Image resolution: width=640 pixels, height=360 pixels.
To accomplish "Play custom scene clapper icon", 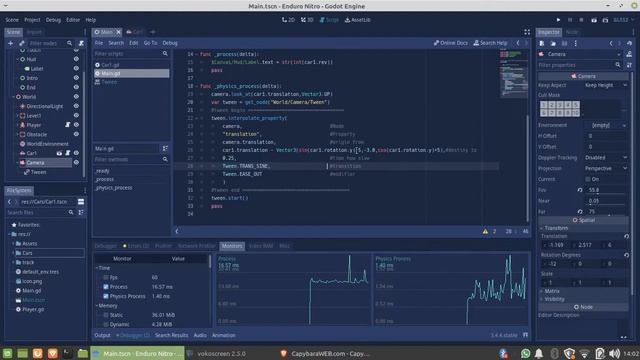I will point(605,20).
